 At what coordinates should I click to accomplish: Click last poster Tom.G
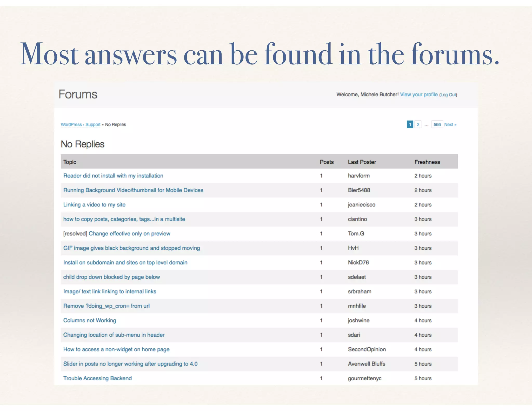pyautogui.click(x=356, y=234)
